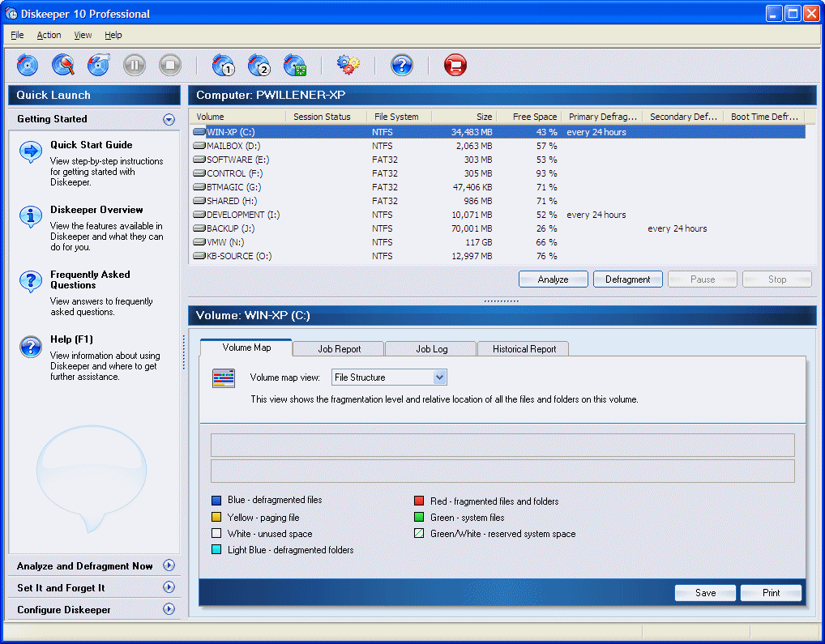Click the blue Help question mark toolbar icon
Viewport: 825px width, 644px height.
402,65
